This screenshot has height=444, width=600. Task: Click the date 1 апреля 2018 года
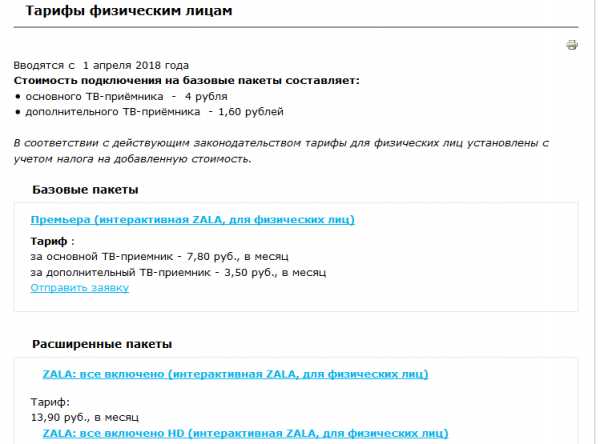137,65
